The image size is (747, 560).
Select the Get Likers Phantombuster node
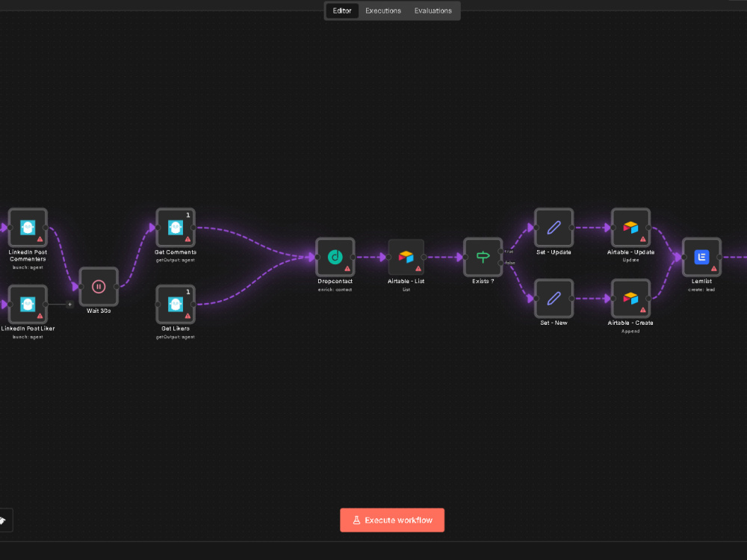[x=176, y=305]
